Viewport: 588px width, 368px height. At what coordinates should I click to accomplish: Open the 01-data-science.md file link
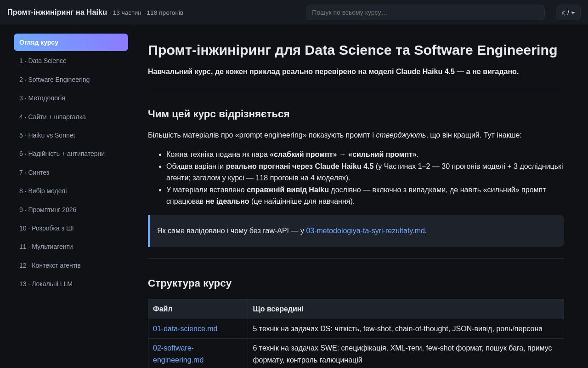(x=185, y=329)
